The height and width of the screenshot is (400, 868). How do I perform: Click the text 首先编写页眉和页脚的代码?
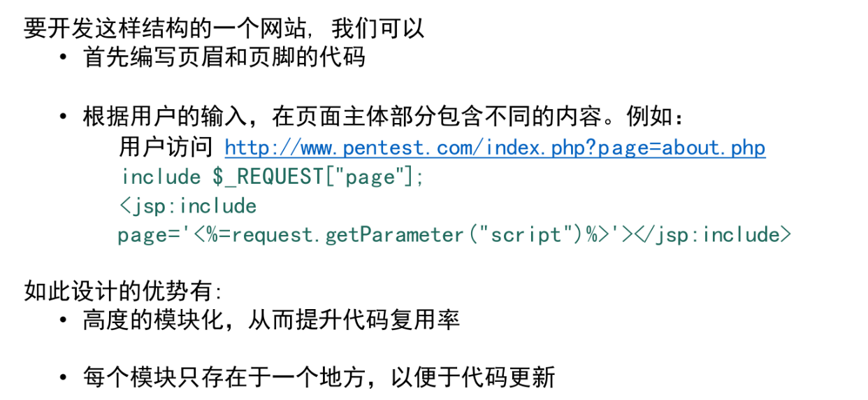coord(224,57)
